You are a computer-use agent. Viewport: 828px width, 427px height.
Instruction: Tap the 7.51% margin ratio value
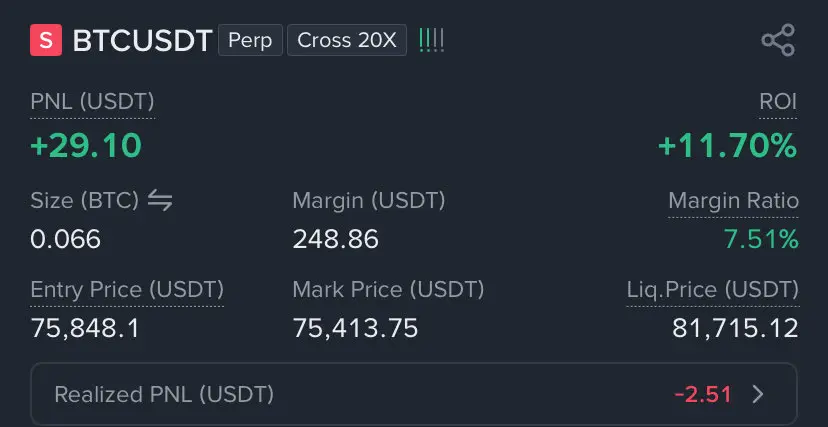click(x=760, y=239)
